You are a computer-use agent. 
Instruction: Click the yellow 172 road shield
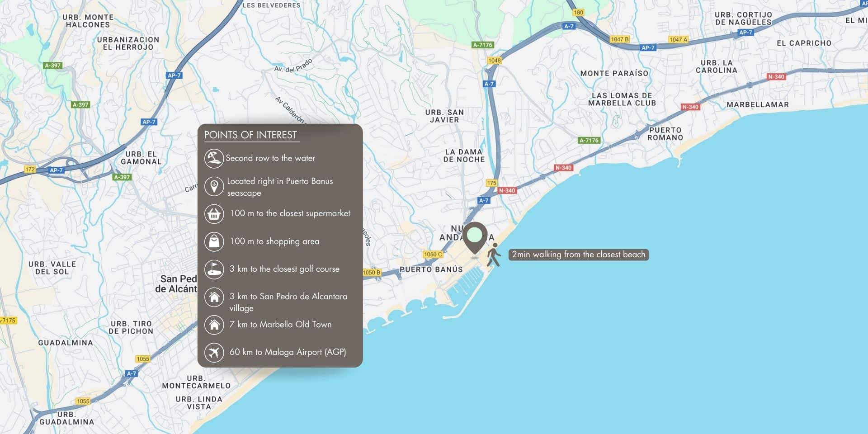[30, 170]
